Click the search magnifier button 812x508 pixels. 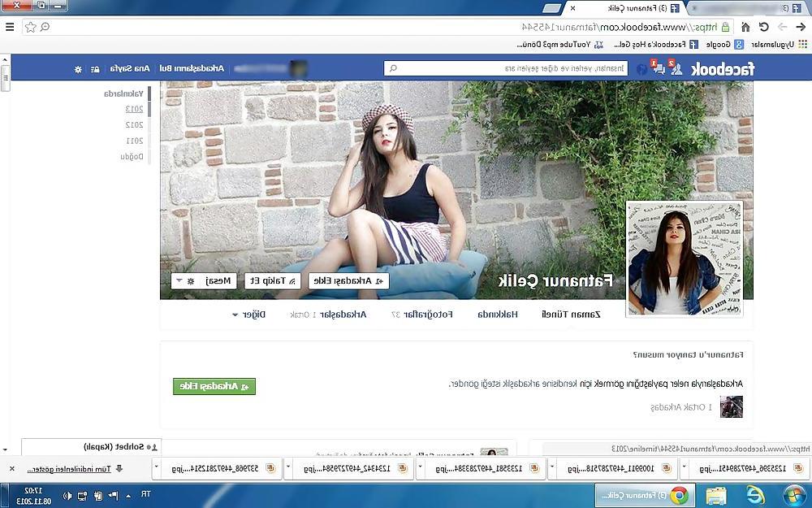click(x=393, y=68)
